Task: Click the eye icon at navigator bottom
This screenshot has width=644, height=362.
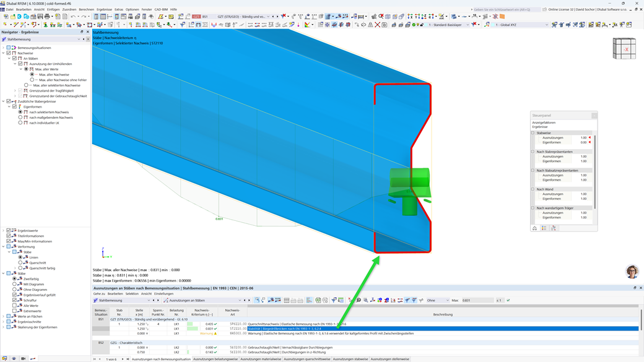Action: click(14, 358)
